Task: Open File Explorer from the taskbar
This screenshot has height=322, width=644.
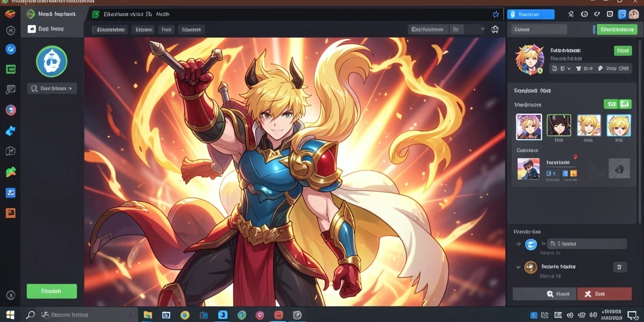Action: click(148, 315)
